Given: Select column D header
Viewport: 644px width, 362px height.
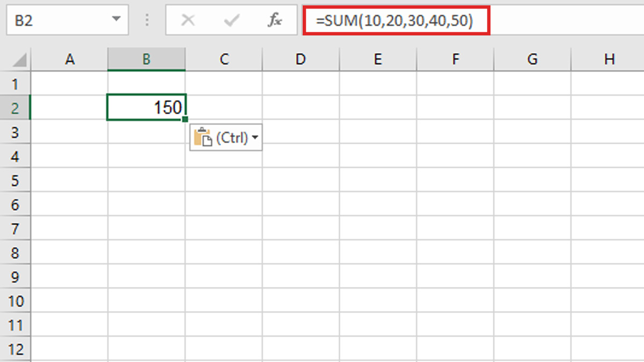Looking at the screenshot, I should 301,60.
